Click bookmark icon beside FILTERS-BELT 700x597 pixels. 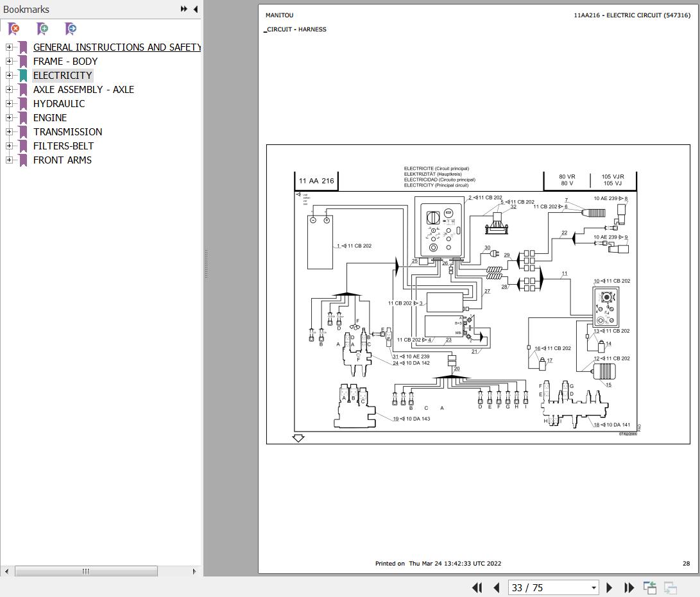pyautogui.click(x=23, y=146)
